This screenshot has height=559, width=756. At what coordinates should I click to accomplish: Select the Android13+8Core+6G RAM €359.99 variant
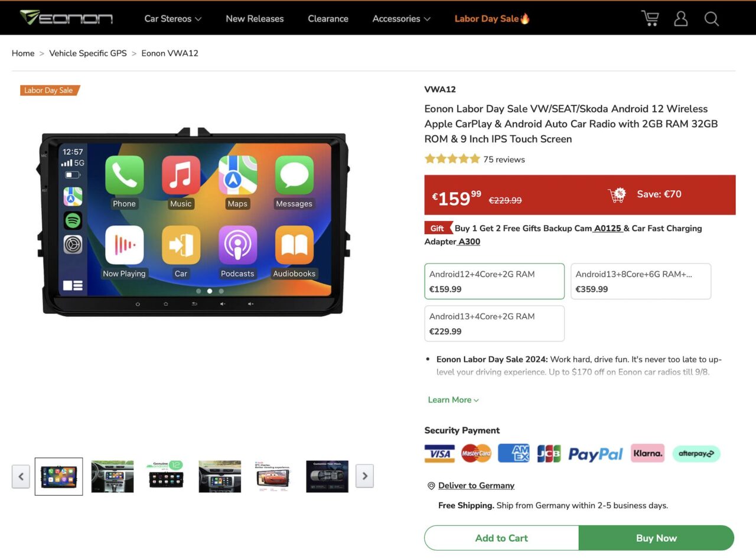point(641,281)
